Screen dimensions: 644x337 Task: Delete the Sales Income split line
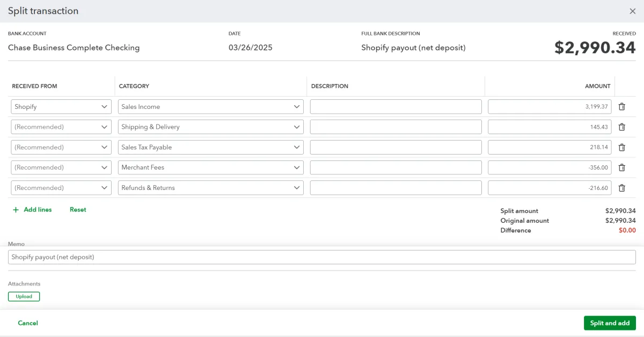click(x=621, y=107)
